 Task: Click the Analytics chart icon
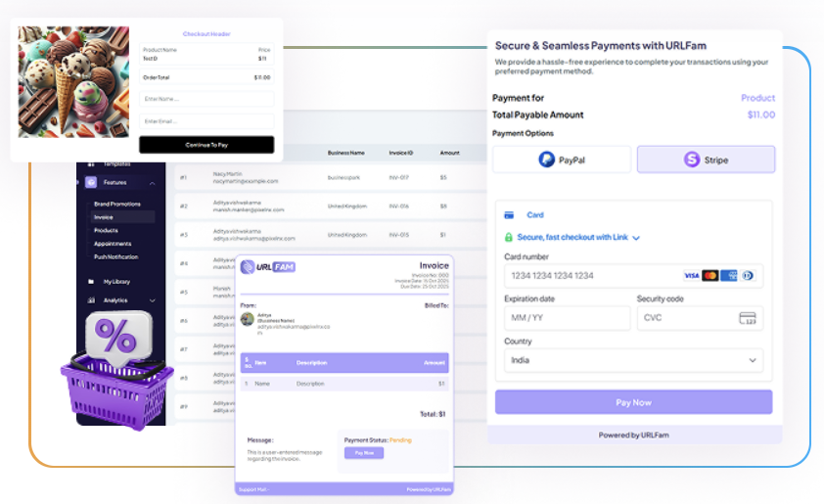point(91,300)
